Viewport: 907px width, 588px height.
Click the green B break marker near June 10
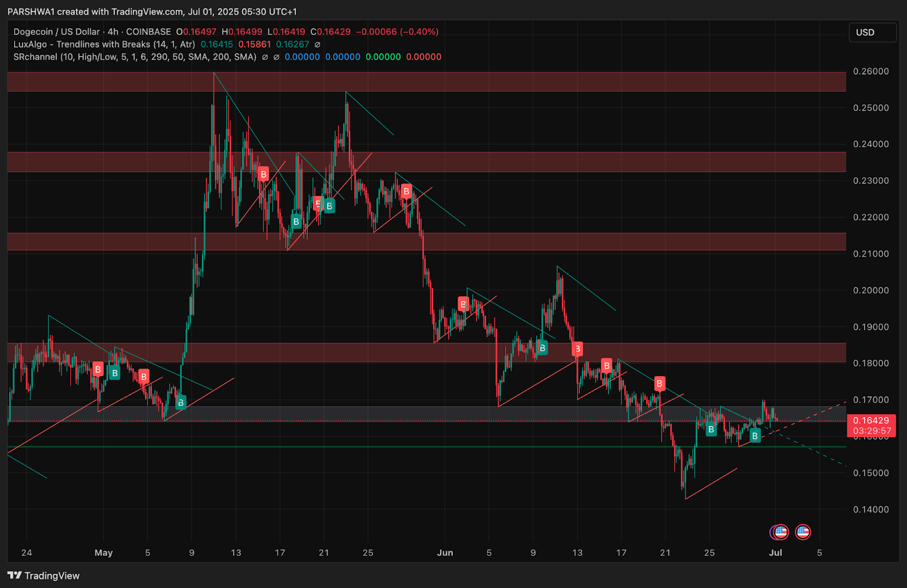pyautogui.click(x=542, y=348)
